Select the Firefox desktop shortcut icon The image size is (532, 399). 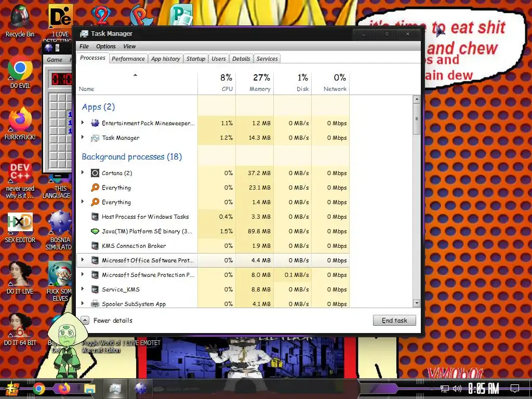[20, 119]
